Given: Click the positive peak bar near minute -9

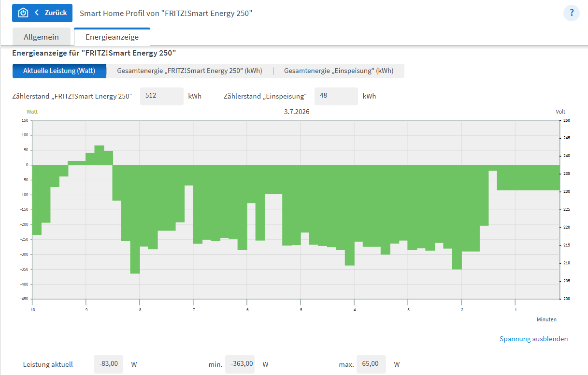Looking at the screenshot, I should tap(100, 155).
